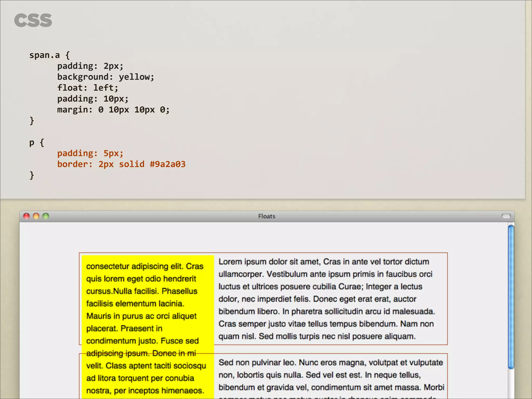Click 'non, lobortis quis nulla' line
Image resolution: width=532 pixels, height=399 pixels.
coord(320,375)
